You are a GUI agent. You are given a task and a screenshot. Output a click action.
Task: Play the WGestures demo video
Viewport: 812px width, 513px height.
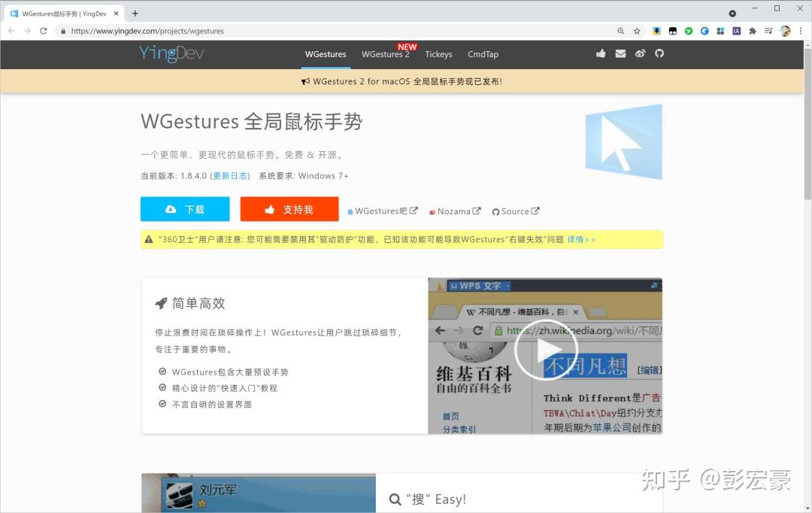pyautogui.click(x=547, y=349)
